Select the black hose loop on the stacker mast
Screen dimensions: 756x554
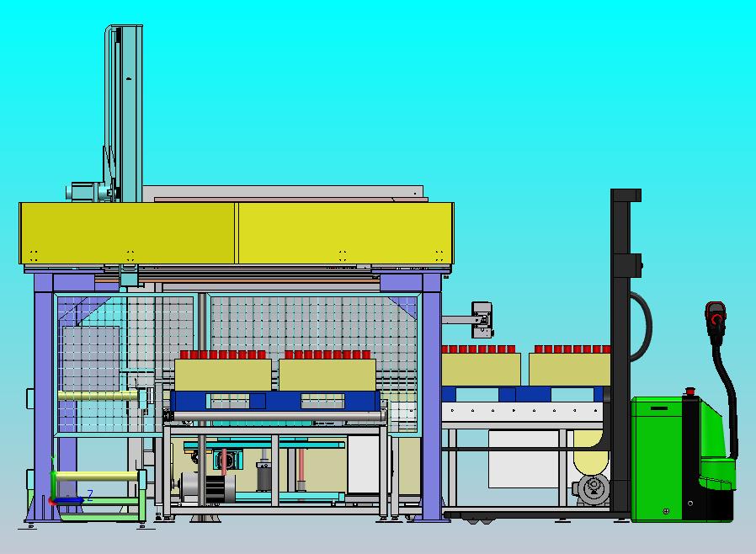pos(642,326)
